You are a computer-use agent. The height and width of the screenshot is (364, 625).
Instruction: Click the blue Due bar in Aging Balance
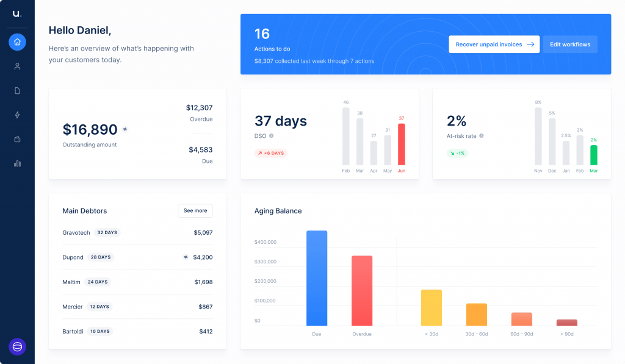point(317,278)
